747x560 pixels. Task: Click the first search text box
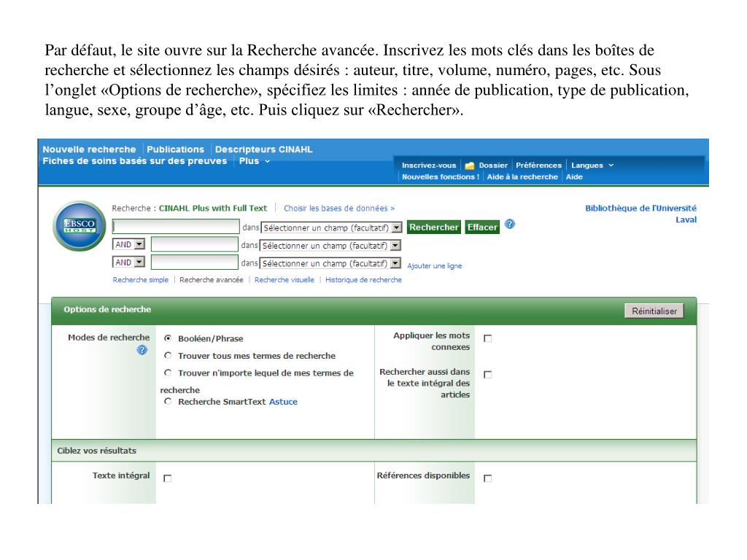pos(176,226)
